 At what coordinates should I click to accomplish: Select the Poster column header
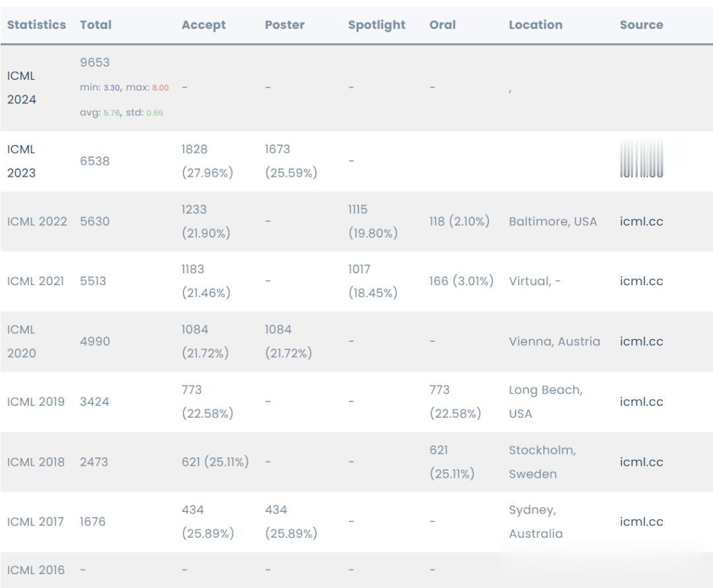(x=285, y=25)
